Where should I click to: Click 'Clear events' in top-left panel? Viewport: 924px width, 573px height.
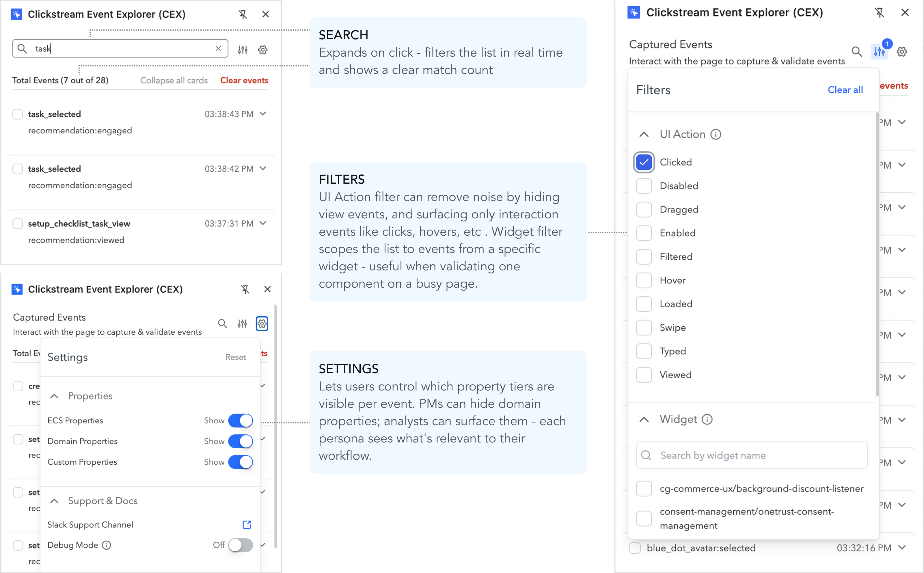pyautogui.click(x=244, y=80)
